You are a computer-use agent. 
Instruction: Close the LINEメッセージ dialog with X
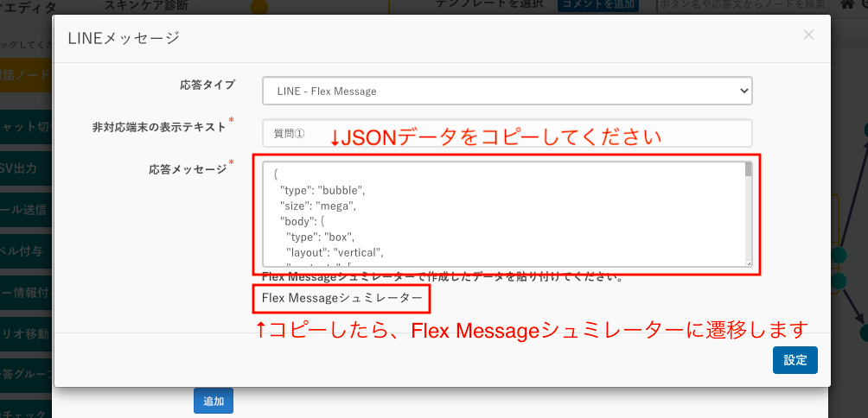point(808,35)
